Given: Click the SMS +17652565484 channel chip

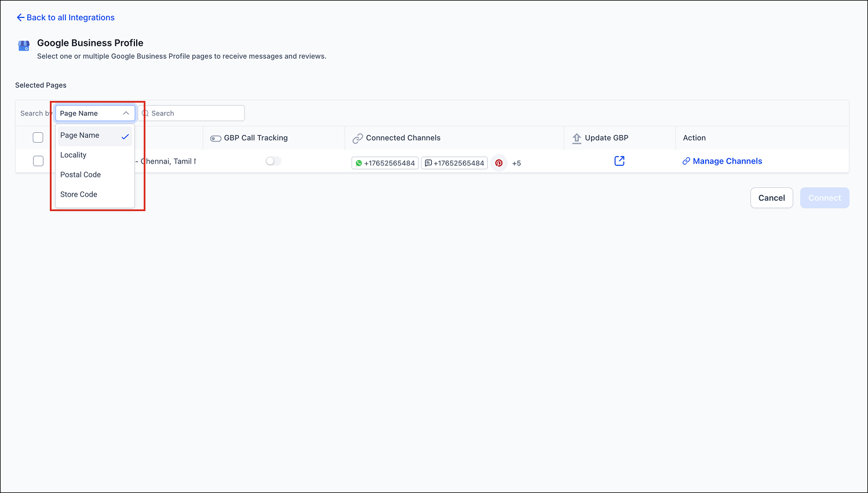Looking at the screenshot, I should 454,163.
